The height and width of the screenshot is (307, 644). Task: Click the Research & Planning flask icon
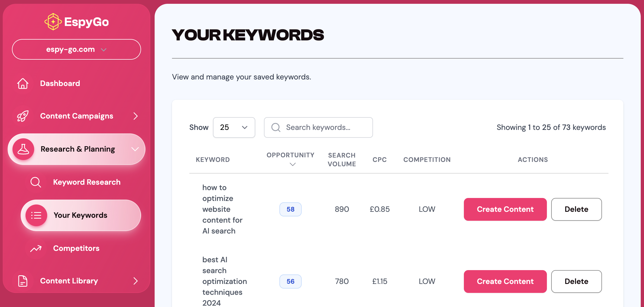click(x=23, y=149)
